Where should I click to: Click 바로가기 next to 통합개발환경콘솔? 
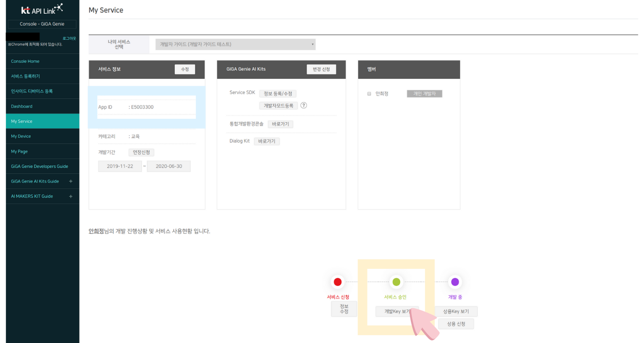click(x=280, y=124)
